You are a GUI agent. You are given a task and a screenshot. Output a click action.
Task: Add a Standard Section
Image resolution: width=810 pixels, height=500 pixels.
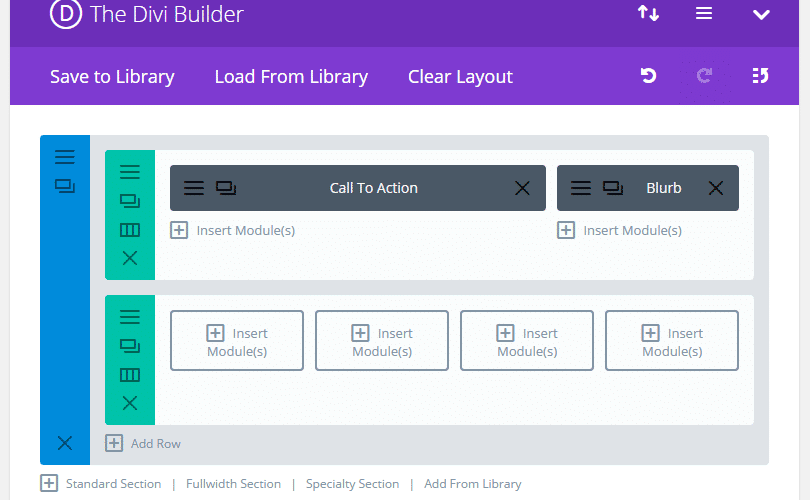click(113, 484)
